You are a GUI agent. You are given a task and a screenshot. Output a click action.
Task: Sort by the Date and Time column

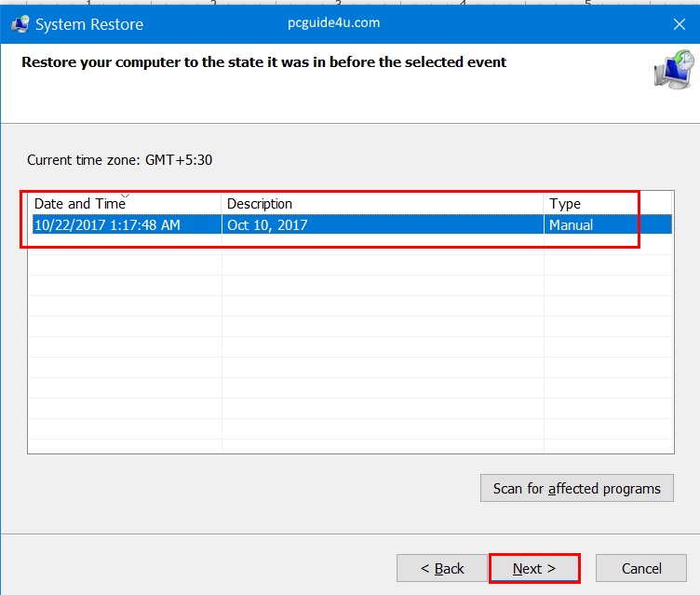79,203
